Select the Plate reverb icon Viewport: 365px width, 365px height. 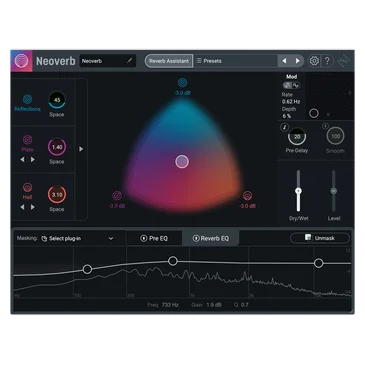click(27, 140)
